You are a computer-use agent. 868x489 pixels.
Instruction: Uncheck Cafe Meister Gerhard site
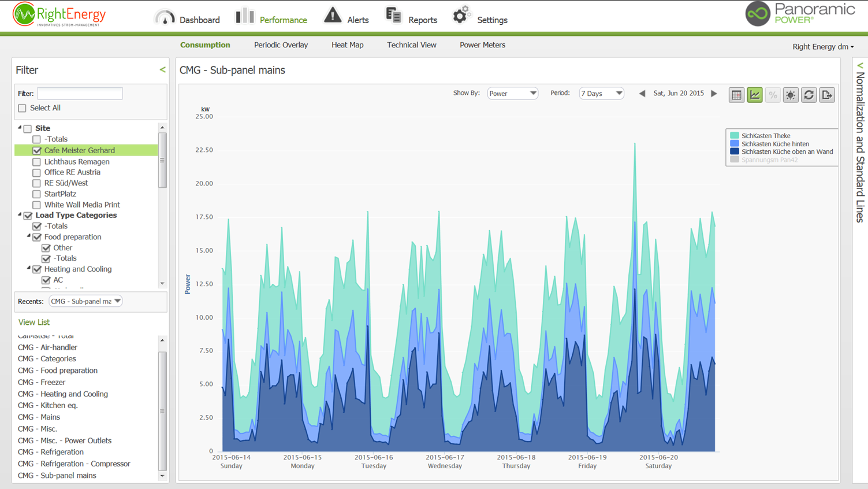point(37,151)
